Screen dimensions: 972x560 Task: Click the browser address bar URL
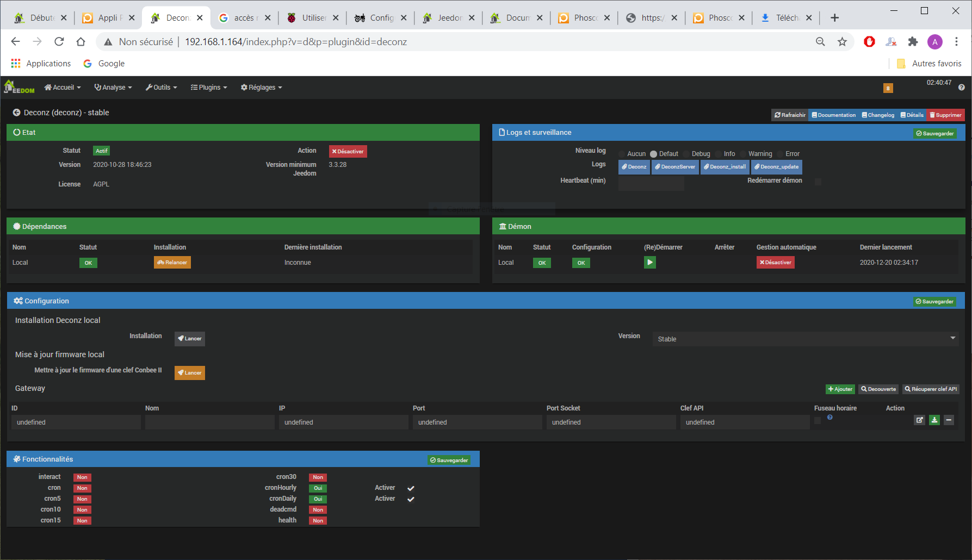pos(296,42)
